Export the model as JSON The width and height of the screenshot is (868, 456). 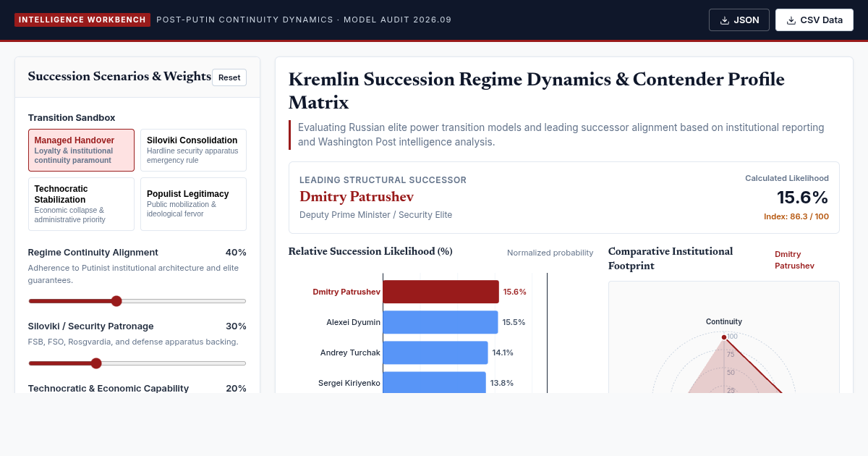tap(739, 20)
